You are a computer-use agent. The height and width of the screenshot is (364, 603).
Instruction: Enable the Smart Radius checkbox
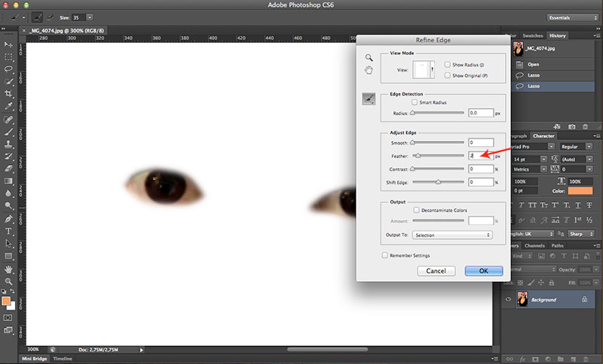click(415, 102)
